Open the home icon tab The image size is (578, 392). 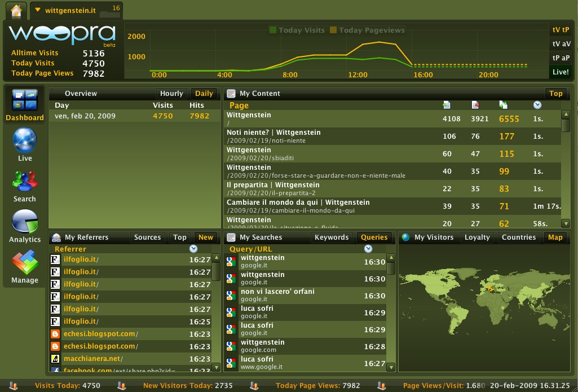click(x=16, y=11)
